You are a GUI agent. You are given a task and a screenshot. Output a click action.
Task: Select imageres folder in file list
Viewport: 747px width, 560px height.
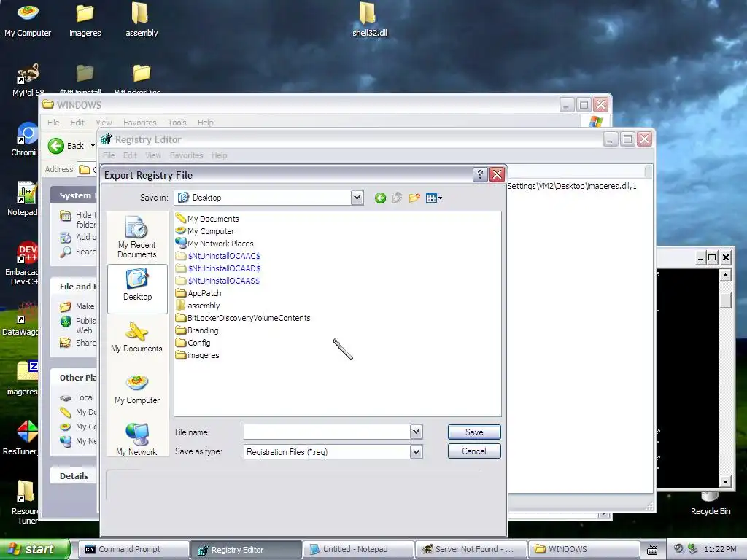[198, 355]
